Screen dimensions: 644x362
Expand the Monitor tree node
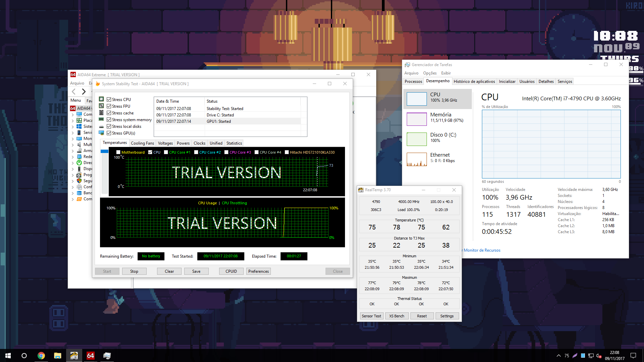[73, 139]
